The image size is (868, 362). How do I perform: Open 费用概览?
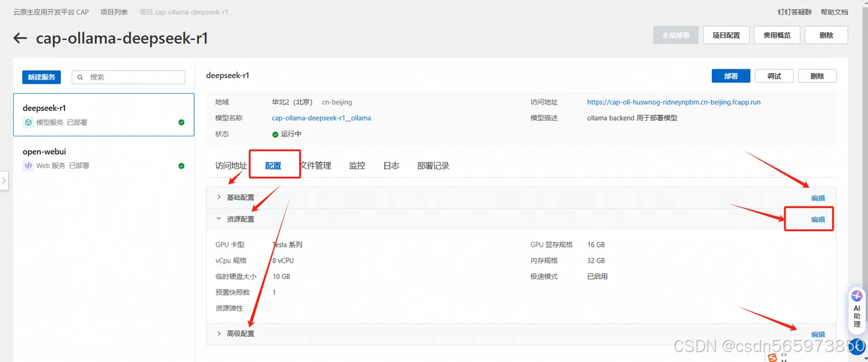[777, 35]
